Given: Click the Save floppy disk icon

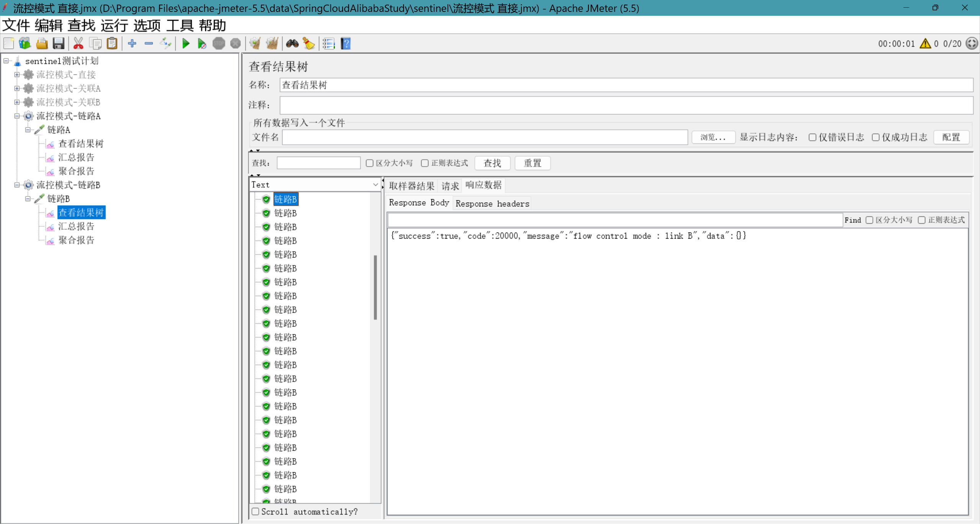Looking at the screenshot, I should click(x=59, y=44).
